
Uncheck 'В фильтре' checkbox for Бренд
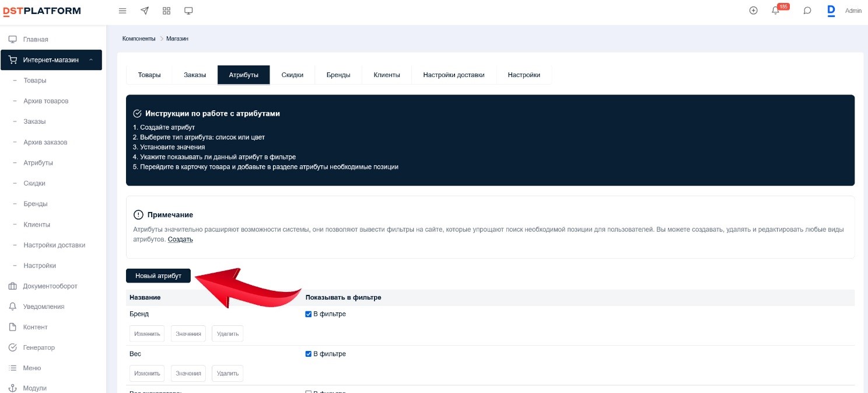(x=309, y=314)
